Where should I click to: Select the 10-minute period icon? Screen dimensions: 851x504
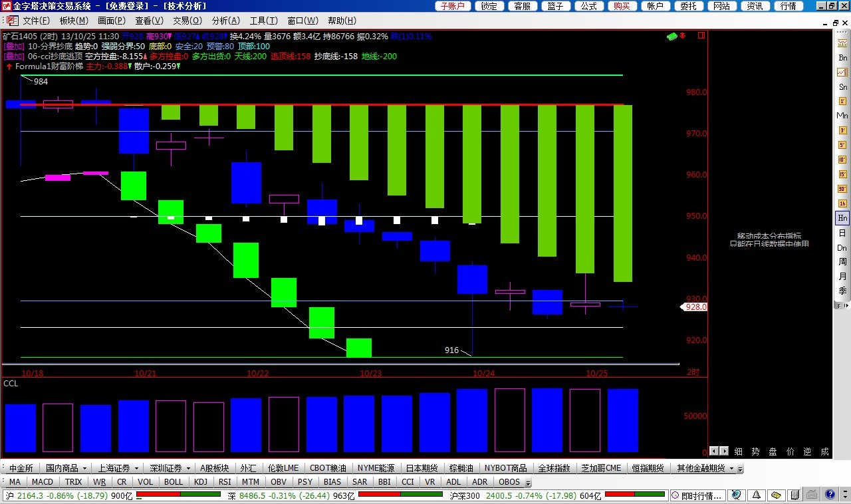842,160
